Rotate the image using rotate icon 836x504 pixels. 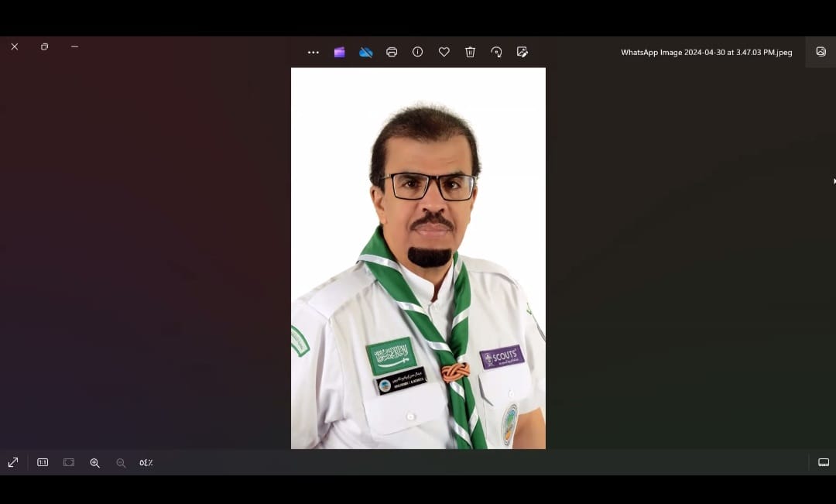496,52
